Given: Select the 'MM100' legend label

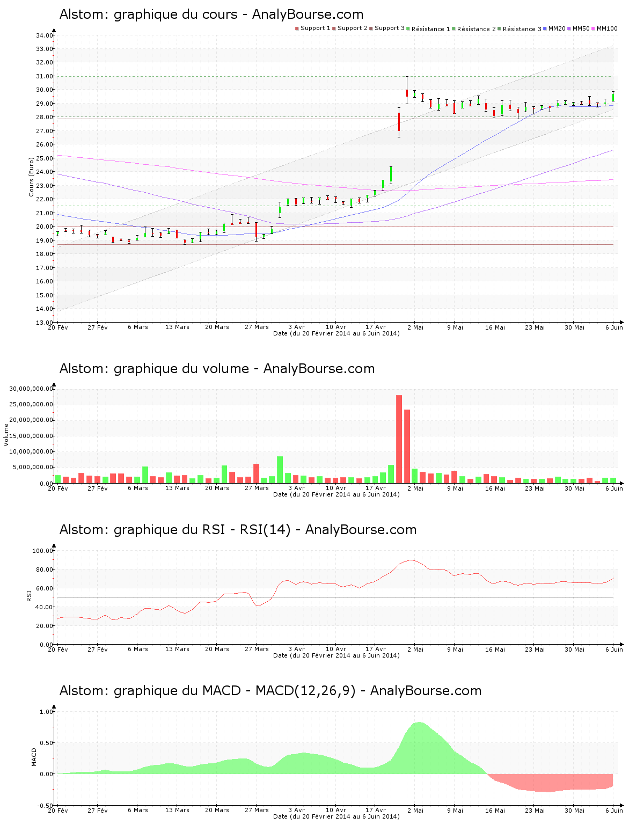Looking at the screenshot, I should point(607,28).
